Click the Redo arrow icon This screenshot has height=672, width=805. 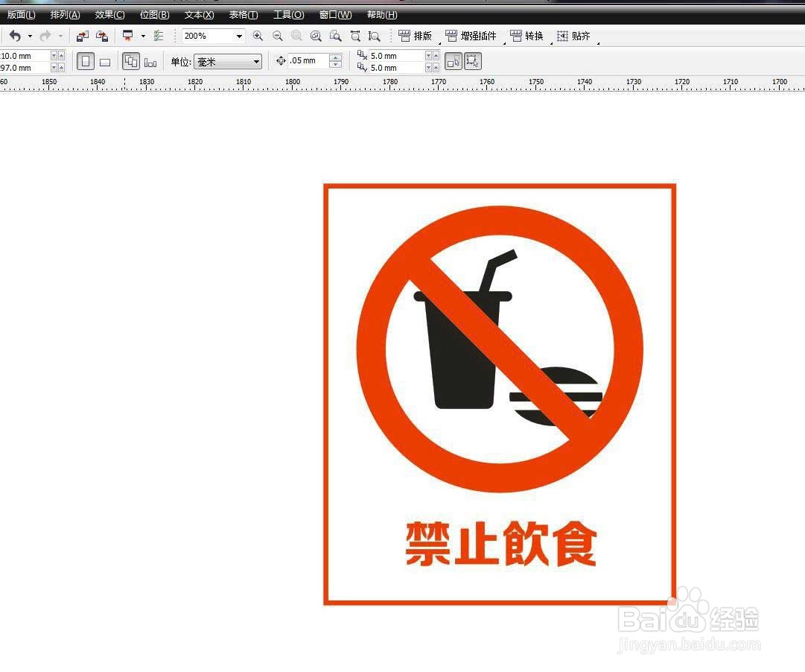45,36
